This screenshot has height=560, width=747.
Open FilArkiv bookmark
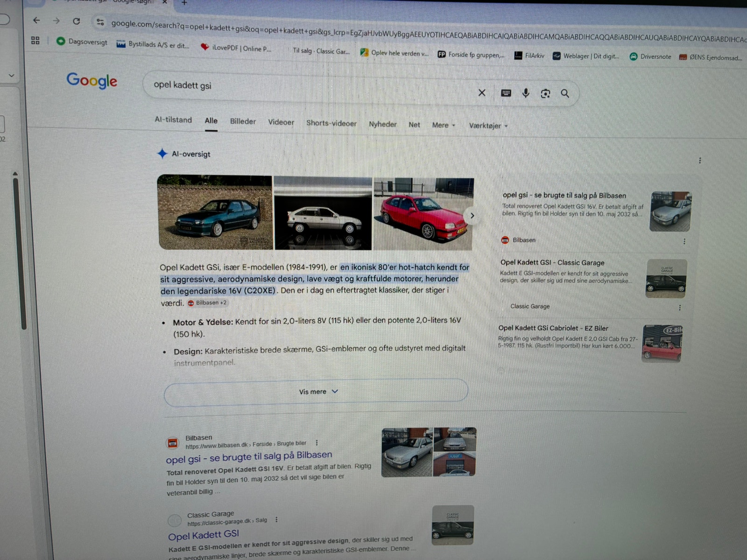[x=529, y=56]
